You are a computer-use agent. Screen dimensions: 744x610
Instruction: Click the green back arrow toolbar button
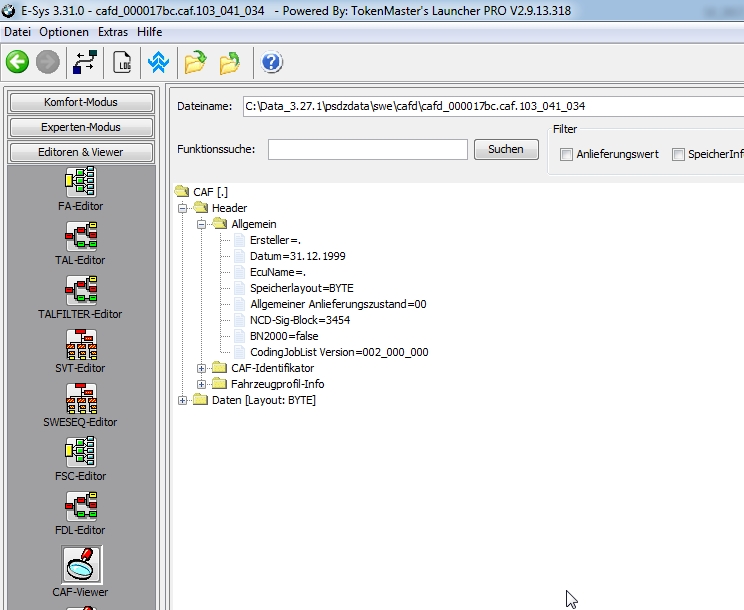click(18, 62)
